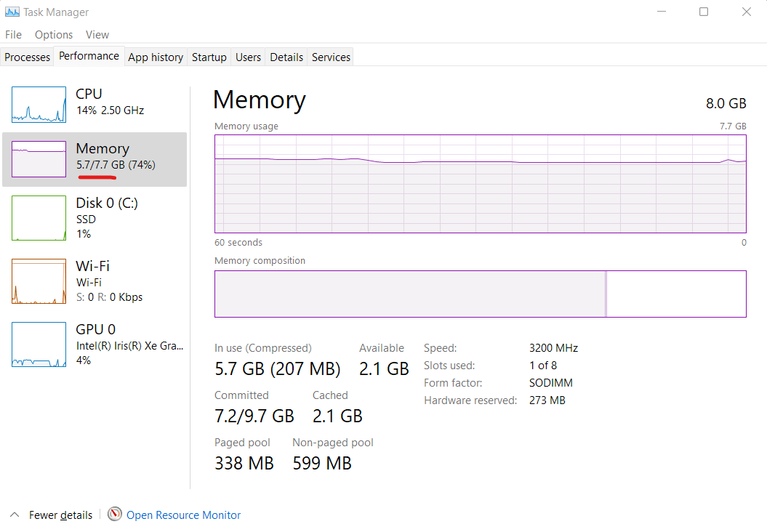Open the View menu
This screenshot has height=532, width=767.
[97, 34]
